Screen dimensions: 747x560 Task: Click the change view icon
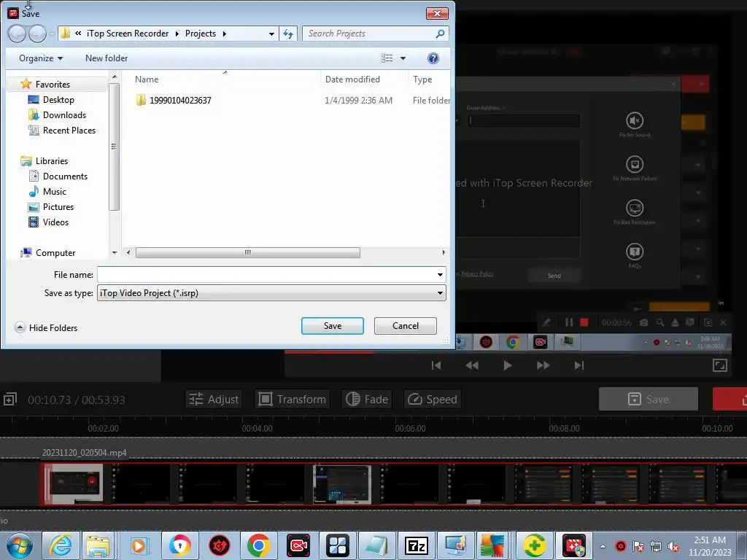[387, 58]
